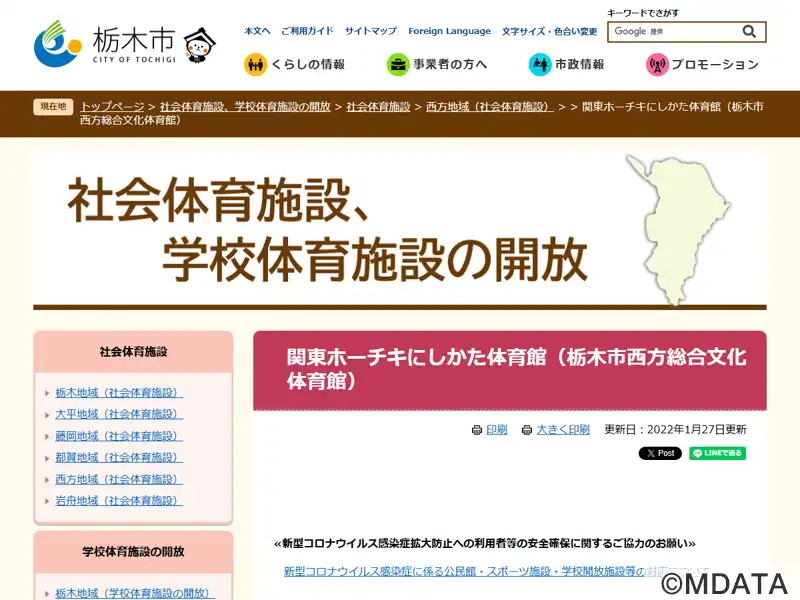Click the 現在地 breadcrumb label
Image resolution: width=800 pixels, height=600 pixels.
[x=53, y=107]
